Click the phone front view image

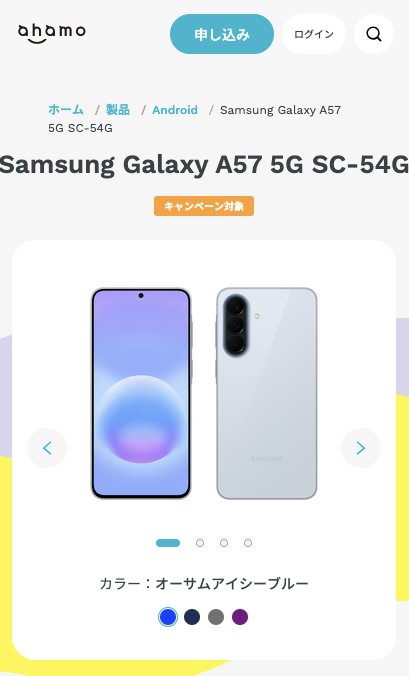pyautogui.click(x=141, y=394)
